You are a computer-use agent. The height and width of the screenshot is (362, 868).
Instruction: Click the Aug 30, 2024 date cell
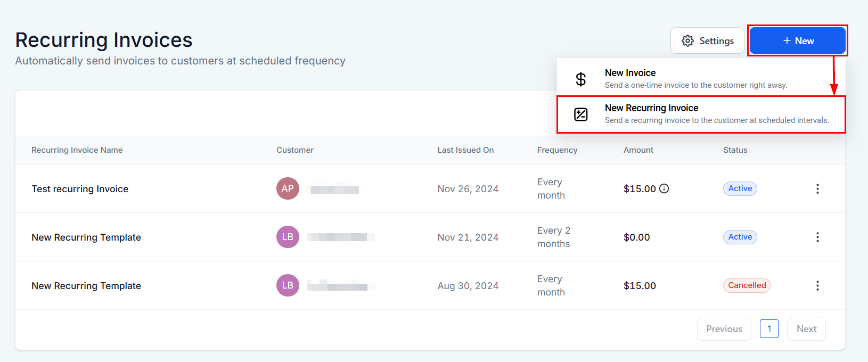click(468, 286)
